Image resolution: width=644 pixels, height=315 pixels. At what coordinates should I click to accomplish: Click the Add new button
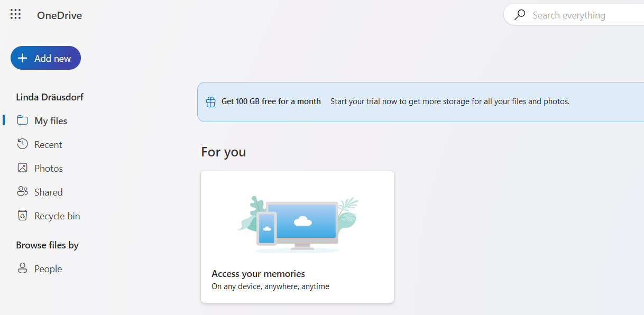click(x=45, y=58)
